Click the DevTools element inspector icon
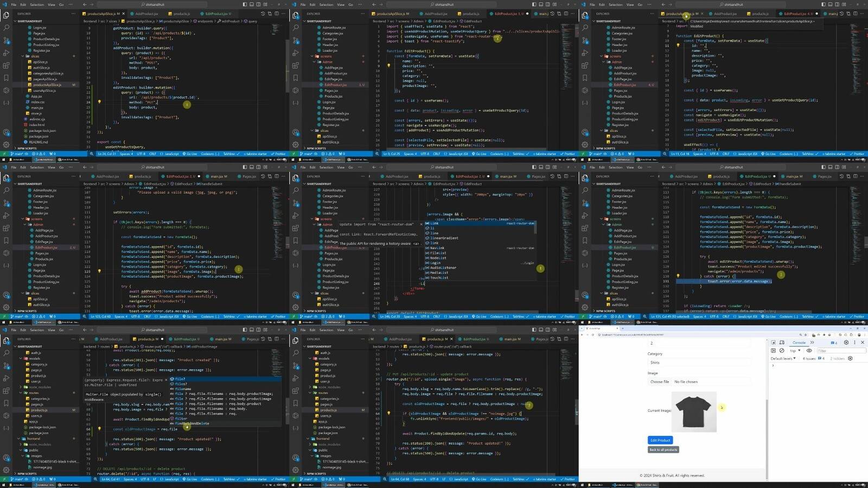The height and width of the screenshot is (488, 868). point(774,343)
